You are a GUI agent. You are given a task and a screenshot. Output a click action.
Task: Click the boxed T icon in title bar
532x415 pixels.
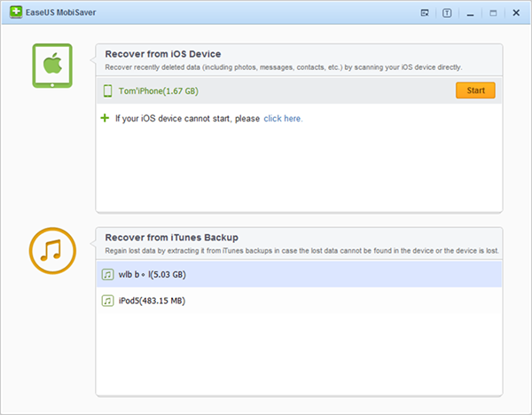447,13
